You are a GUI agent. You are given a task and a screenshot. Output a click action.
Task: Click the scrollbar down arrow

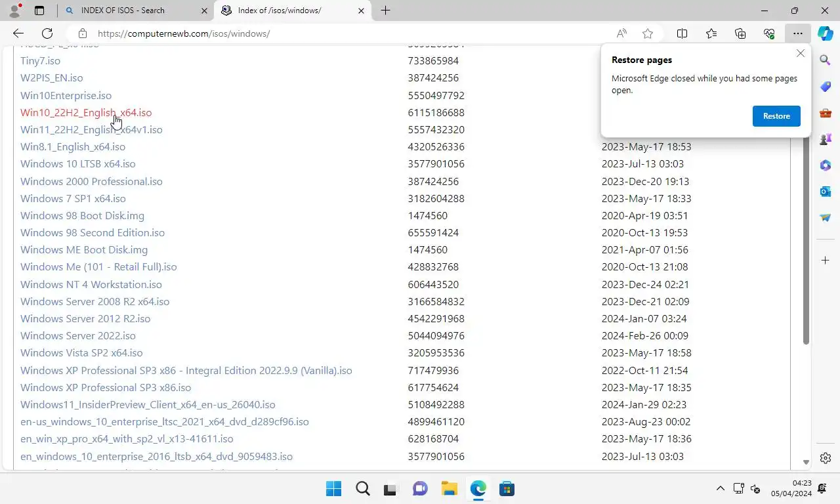point(806,463)
